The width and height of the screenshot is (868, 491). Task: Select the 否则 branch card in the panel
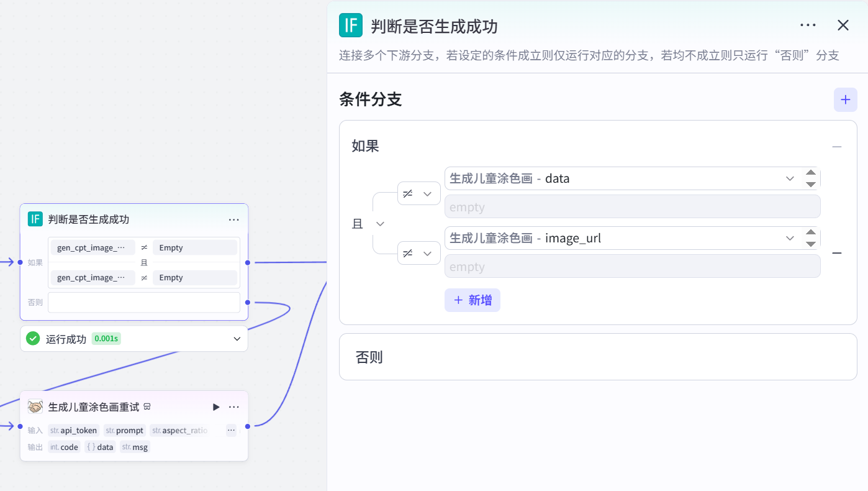tap(598, 357)
